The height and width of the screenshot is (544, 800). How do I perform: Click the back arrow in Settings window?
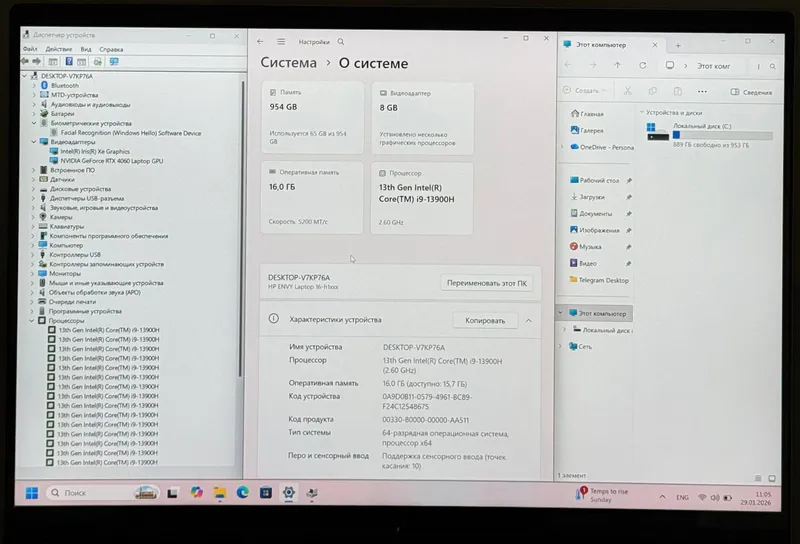[x=261, y=41]
